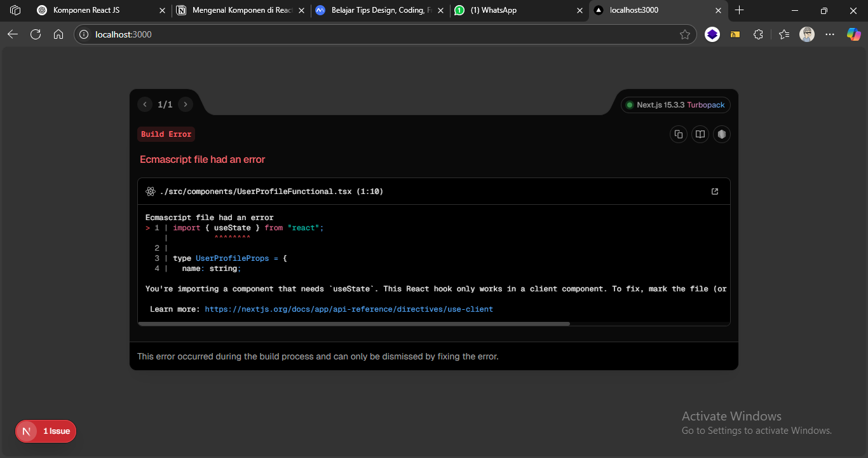
Task: Click the horizontal scrollbar in code frame
Action: 354,324
